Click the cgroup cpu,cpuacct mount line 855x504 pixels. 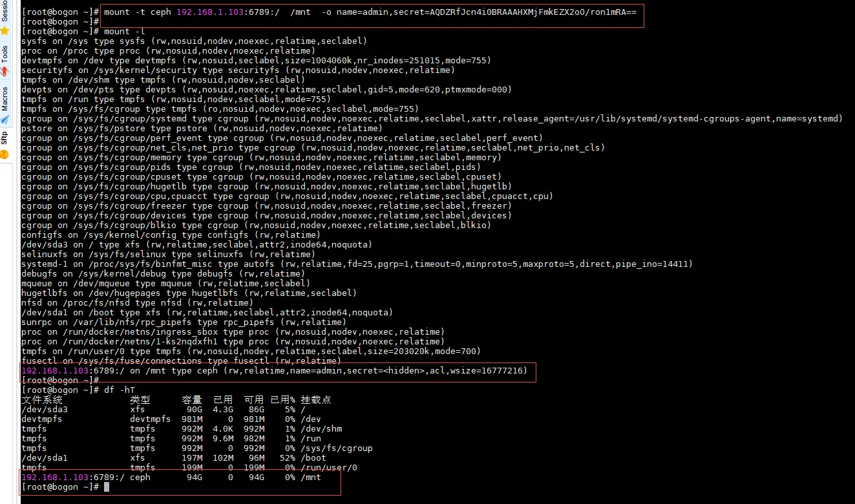287,196
